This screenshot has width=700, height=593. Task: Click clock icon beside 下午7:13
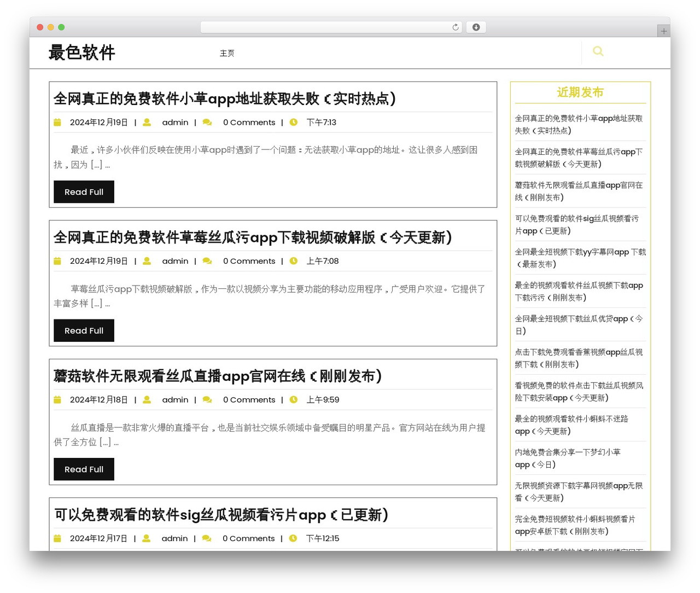click(294, 123)
